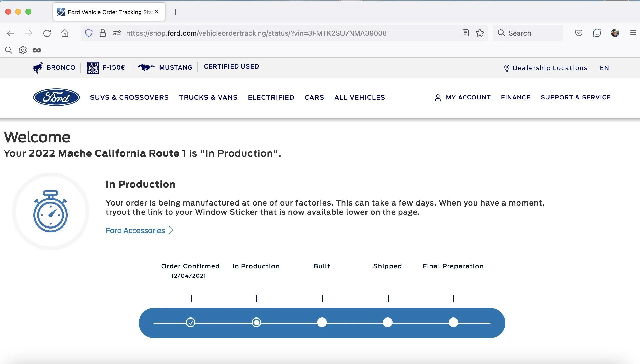This screenshot has width=640, height=364.
Task: Open the tracking protection shield
Action: point(88,33)
